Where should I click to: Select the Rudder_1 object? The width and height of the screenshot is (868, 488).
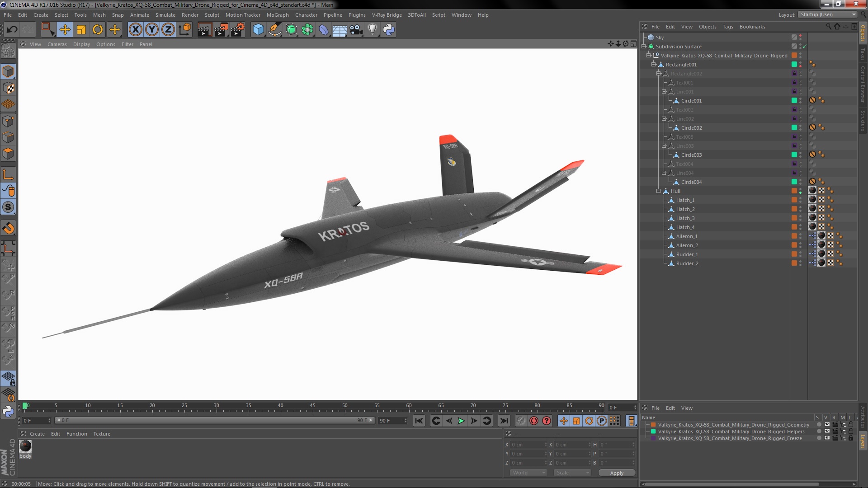point(687,254)
